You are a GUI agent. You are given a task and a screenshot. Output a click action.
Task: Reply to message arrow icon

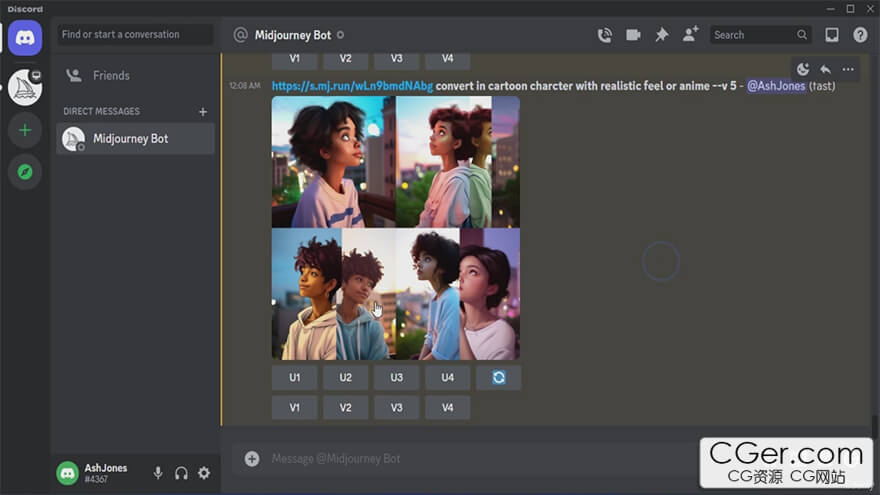[x=826, y=69]
